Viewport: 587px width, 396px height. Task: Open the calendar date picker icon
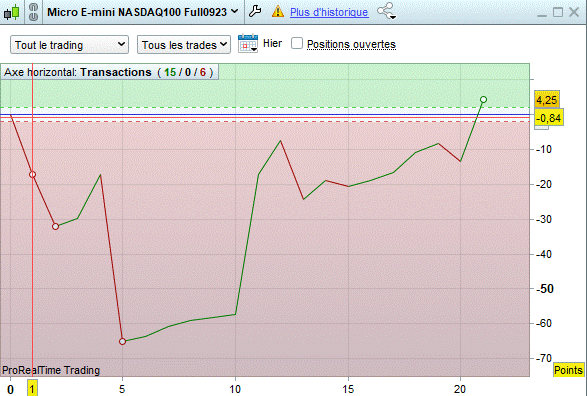coord(248,43)
